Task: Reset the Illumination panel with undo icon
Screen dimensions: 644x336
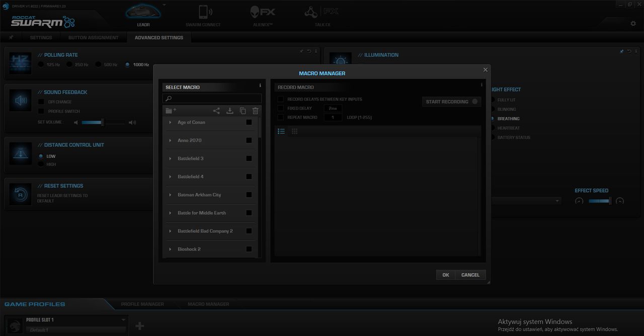Action: coord(629,51)
